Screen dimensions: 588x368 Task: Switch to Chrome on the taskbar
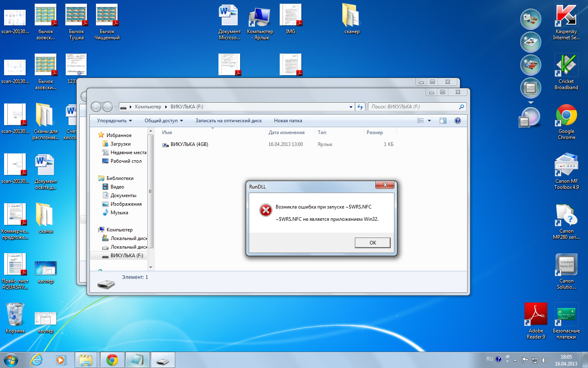pyautogui.click(x=112, y=360)
